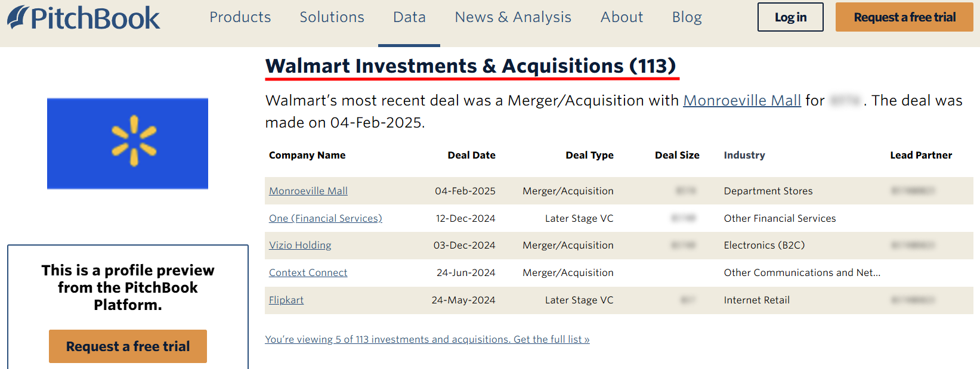Open One (Financial Services) company link
Viewport: 980px width, 369px height.
325,218
